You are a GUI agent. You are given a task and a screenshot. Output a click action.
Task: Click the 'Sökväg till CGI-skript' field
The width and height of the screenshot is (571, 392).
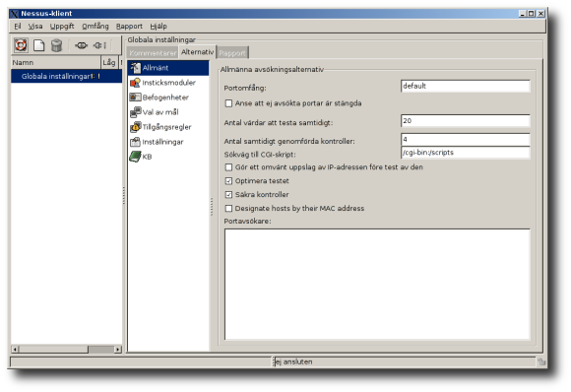(466, 153)
